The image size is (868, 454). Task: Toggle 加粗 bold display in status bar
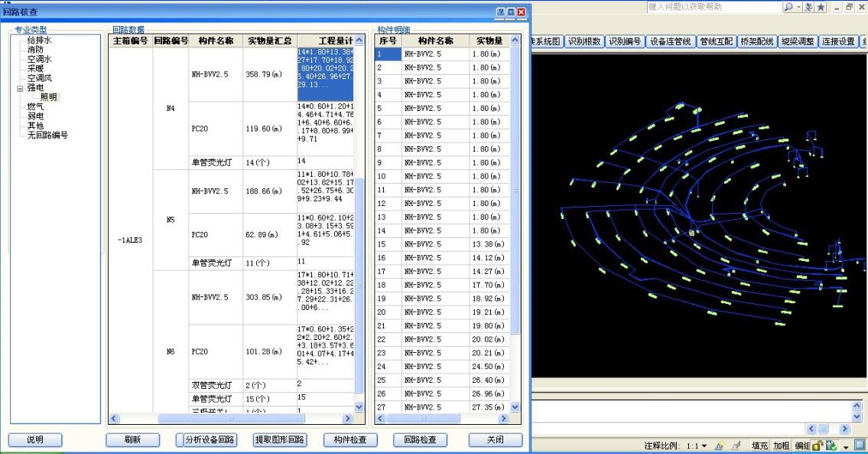coord(781,446)
